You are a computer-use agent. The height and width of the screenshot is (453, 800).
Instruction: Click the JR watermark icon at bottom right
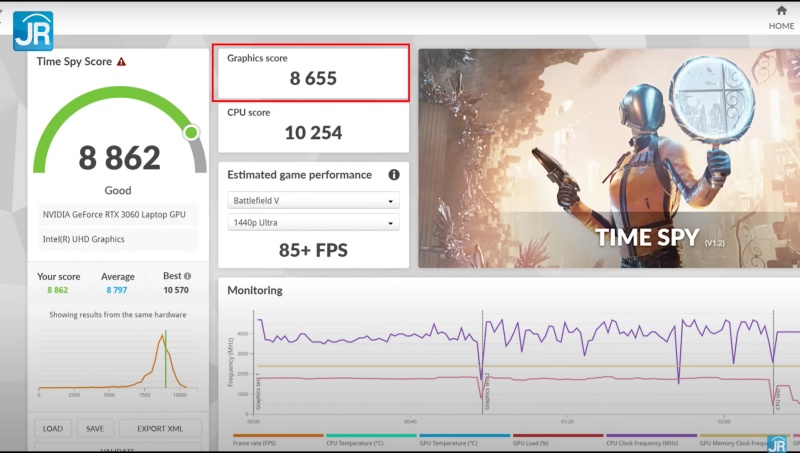(776, 444)
